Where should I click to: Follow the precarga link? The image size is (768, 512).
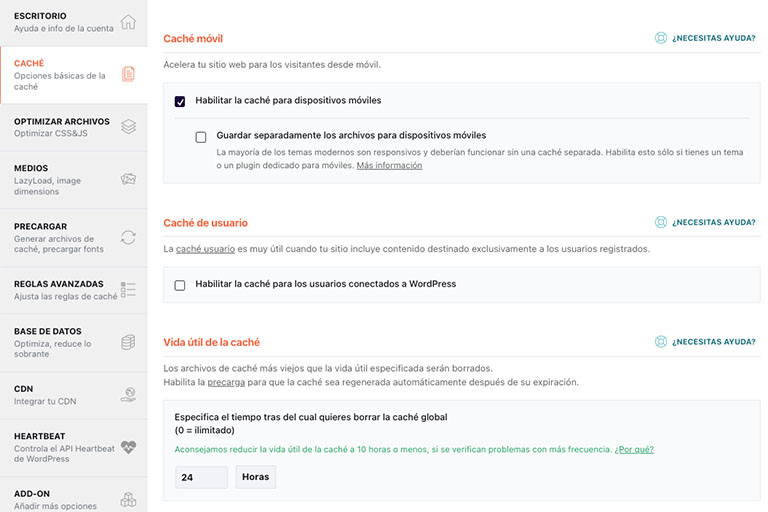(x=226, y=382)
